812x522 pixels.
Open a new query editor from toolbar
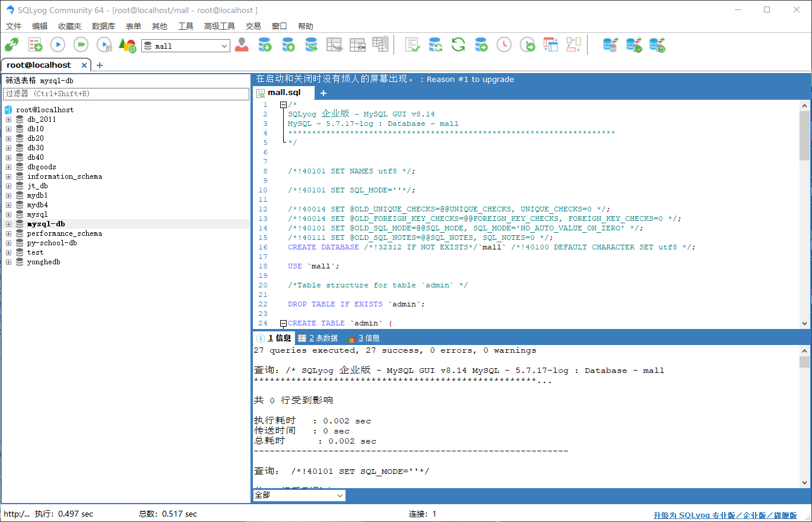35,45
